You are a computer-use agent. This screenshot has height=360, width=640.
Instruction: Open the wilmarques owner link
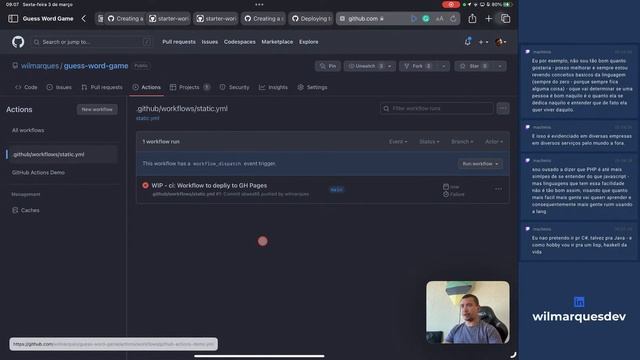pyautogui.click(x=40, y=66)
